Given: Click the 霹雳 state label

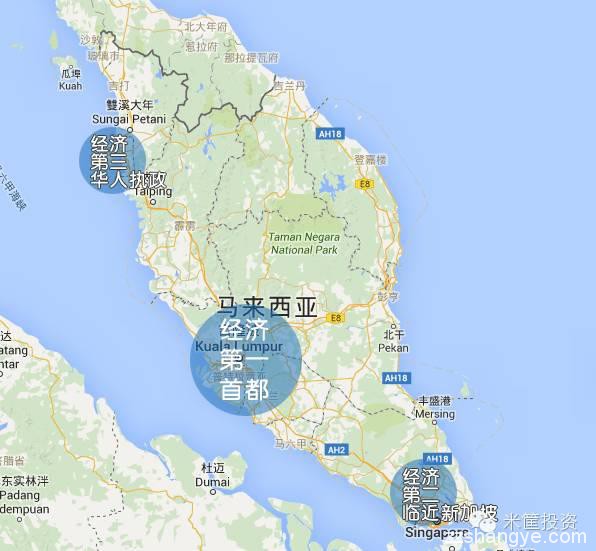Looking at the screenshot, I should click(185, 226).
